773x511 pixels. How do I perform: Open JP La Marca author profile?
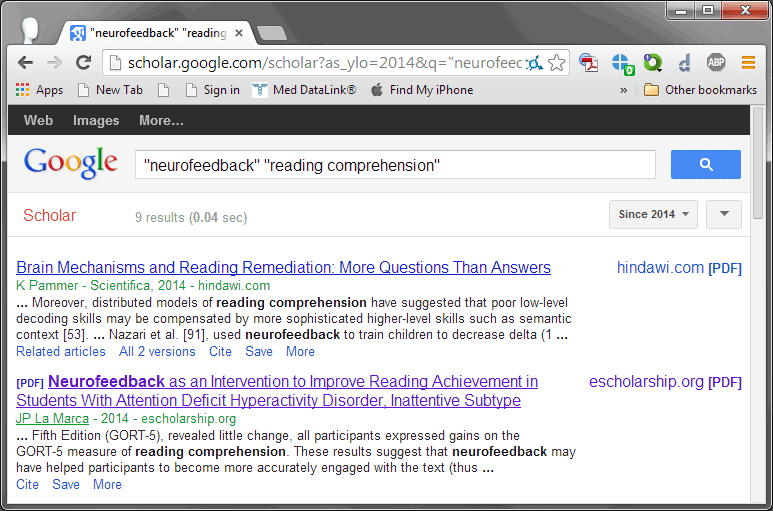[x=52, y=418]
